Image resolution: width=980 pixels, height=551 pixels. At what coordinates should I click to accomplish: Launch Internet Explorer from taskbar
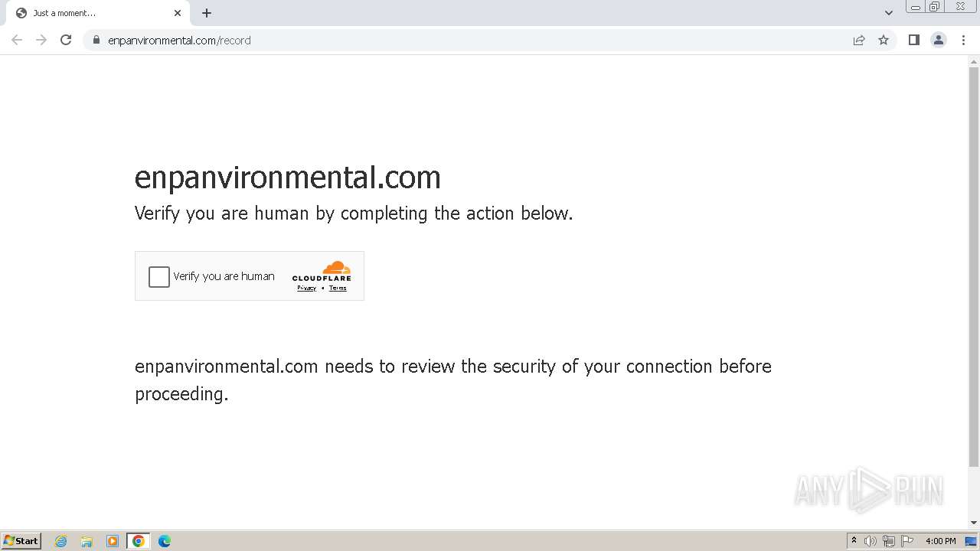(61, 541)
